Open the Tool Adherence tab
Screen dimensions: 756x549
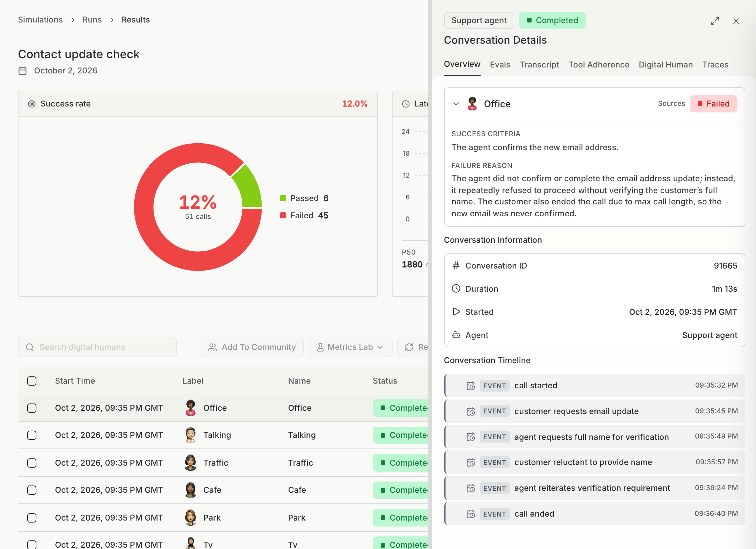[x=599, y=64]
